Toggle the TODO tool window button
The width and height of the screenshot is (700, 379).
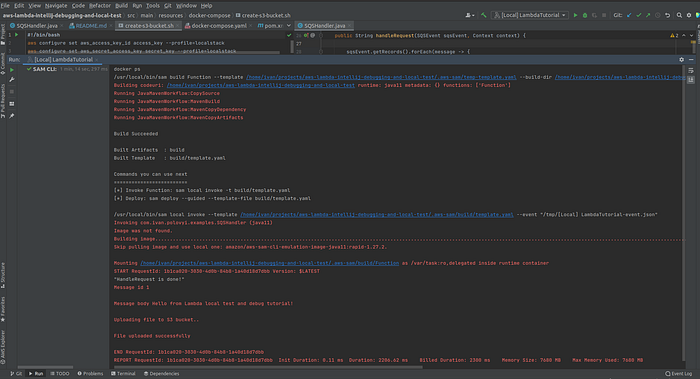pos(60,374)
